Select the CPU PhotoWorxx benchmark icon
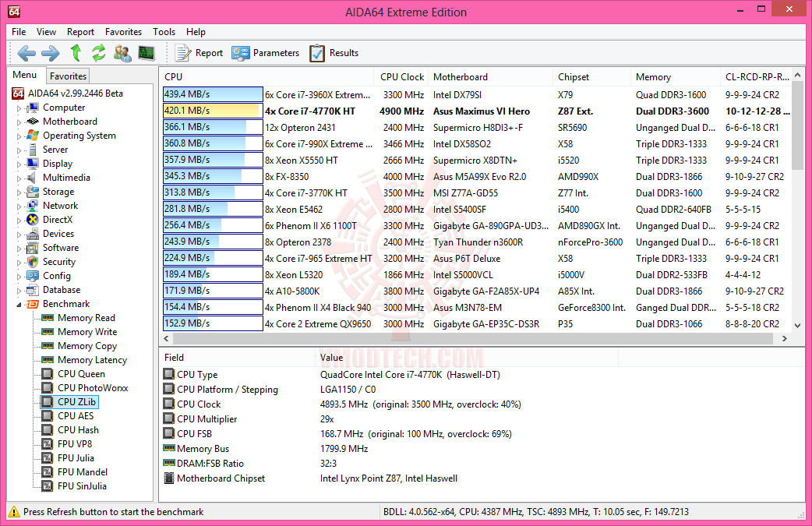 48,387
